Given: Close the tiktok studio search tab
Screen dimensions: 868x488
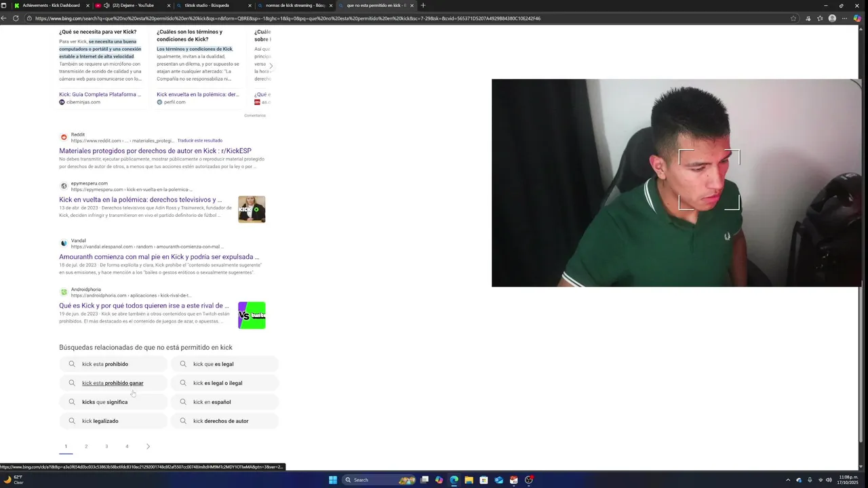Looking at the screenshot, I should click(250, 5).
